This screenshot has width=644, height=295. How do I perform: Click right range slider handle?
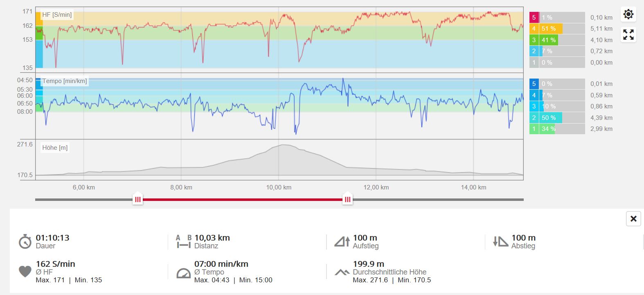pyautogui.click(x=347, y=199)
